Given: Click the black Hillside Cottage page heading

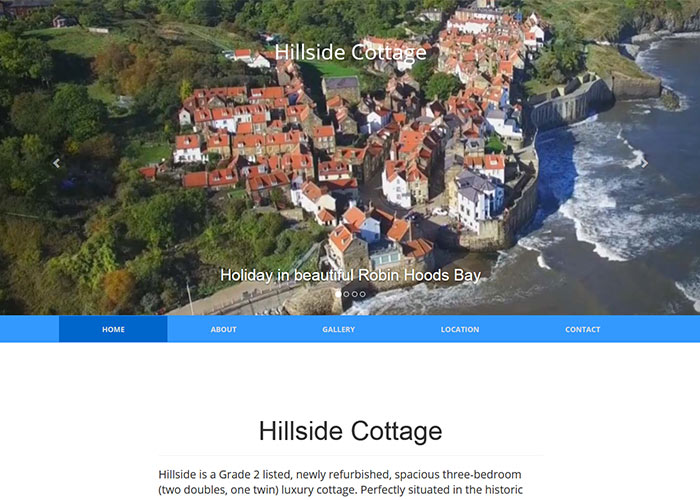Looking at the screenshot, I should (x=350, y=431).
